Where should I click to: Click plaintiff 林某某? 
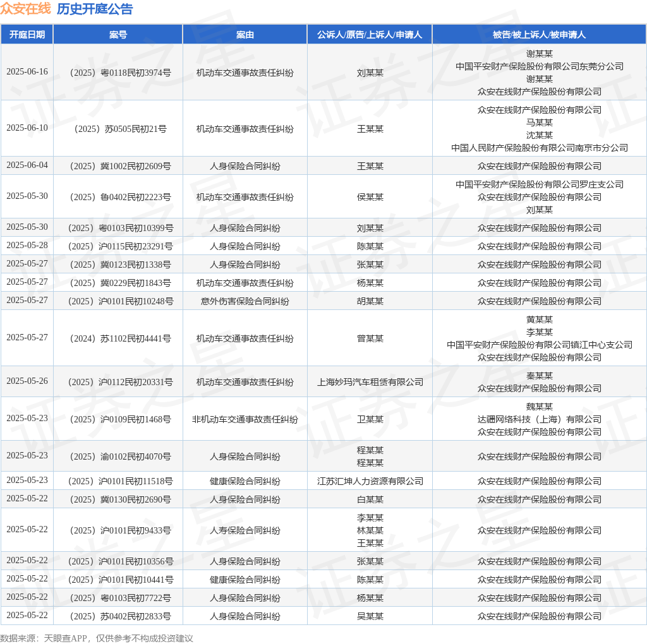(x=370, y=530)
